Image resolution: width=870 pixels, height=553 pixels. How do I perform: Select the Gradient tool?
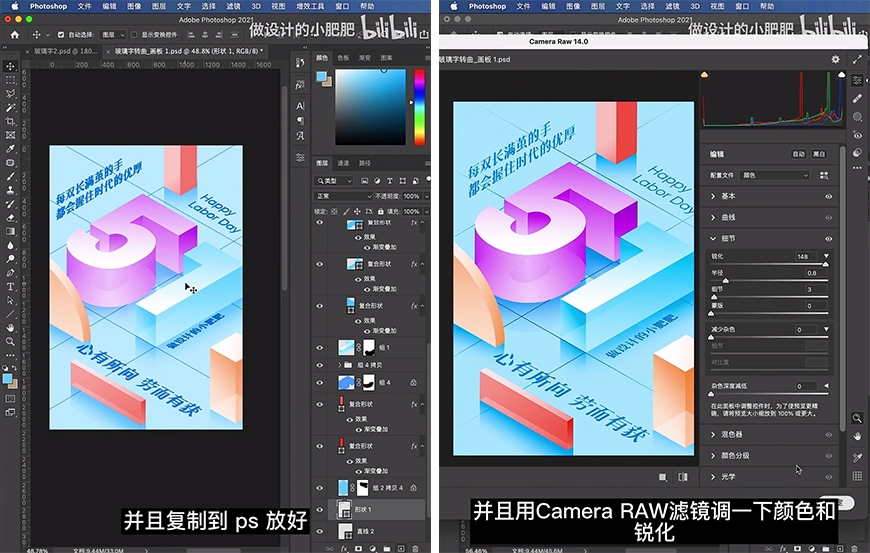(10, 231)
